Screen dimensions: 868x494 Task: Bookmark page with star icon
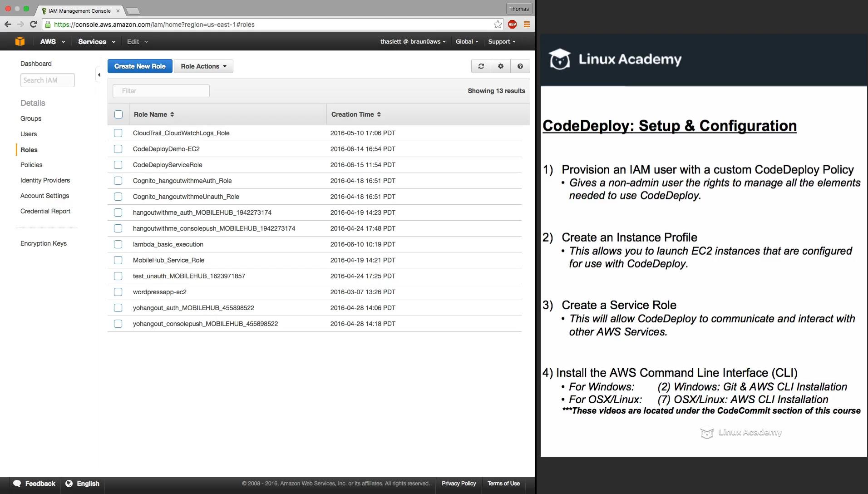[x=498, y=25]
